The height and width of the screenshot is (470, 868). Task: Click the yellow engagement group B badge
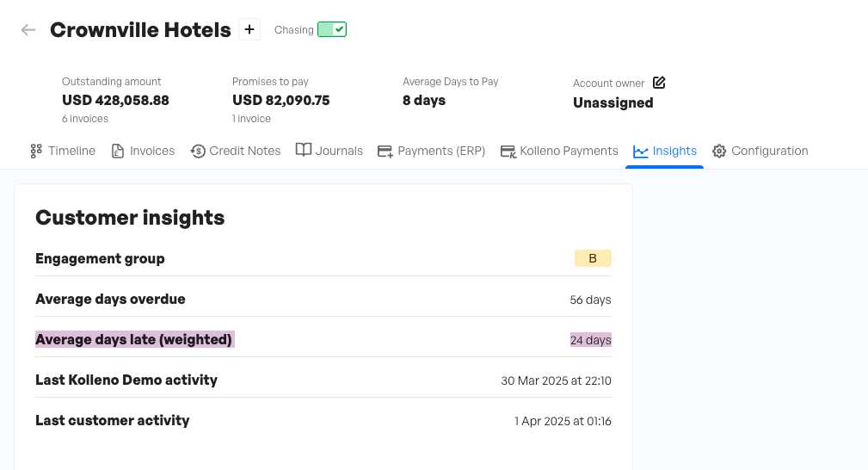tap(593, 258)
